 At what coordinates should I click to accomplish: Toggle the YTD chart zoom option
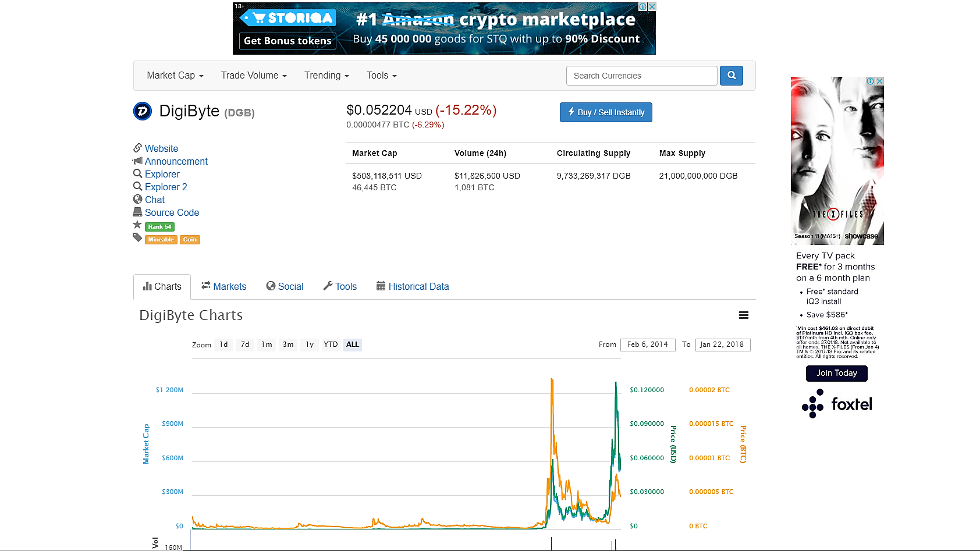click(331, 344)
